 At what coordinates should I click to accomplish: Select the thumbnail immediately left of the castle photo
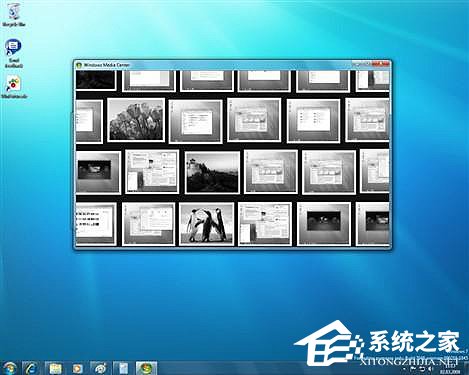tap(152, 171)
